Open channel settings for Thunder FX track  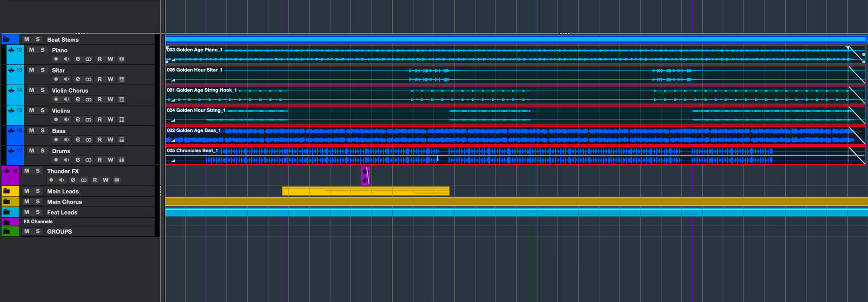pyautogui.click(x=73, y=180)
